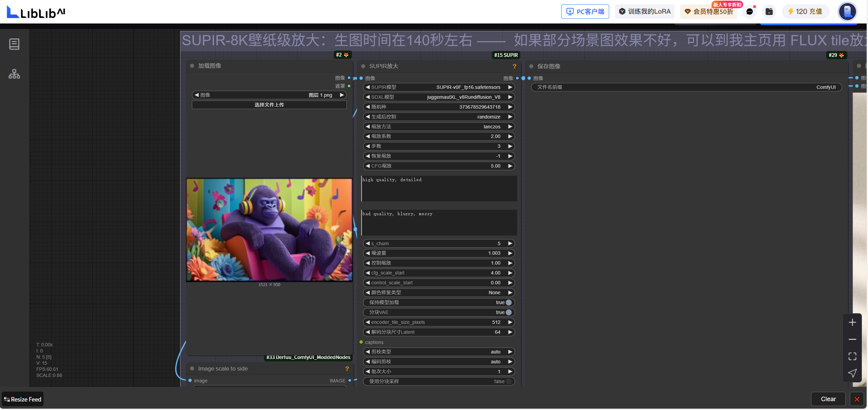Viewport: 868px width, 410px height.
Task: Open the user avatar profile
Action: click(x=847, y=12)
